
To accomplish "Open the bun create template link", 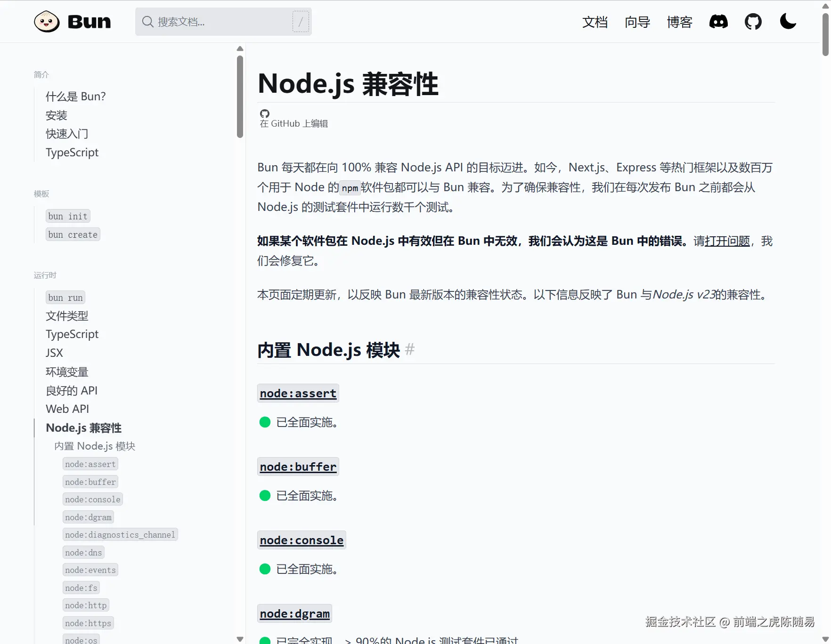I will (73, 234).
